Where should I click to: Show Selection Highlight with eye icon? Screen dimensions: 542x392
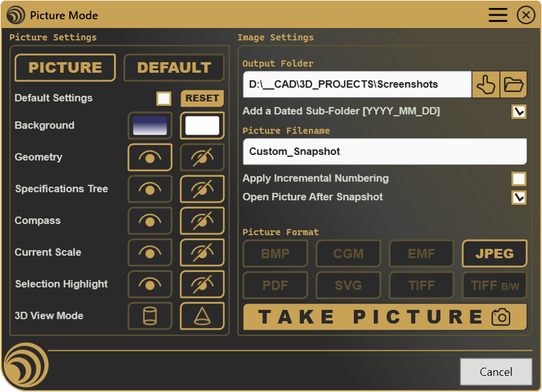[150, 284]
